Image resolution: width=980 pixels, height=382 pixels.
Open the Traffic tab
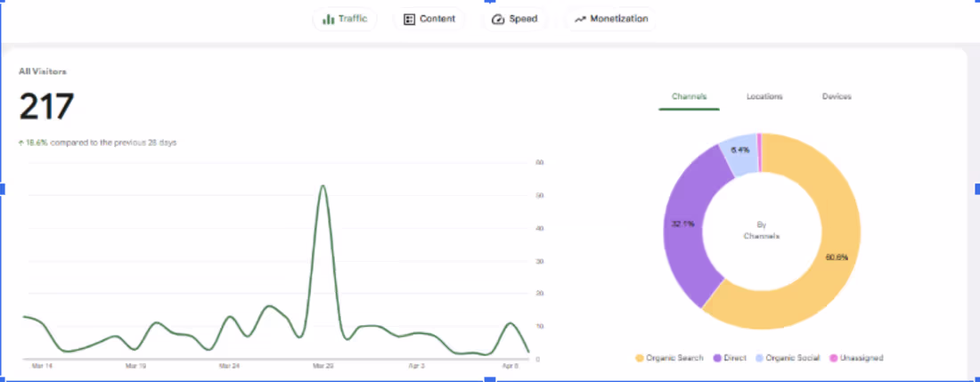point(345,19)
